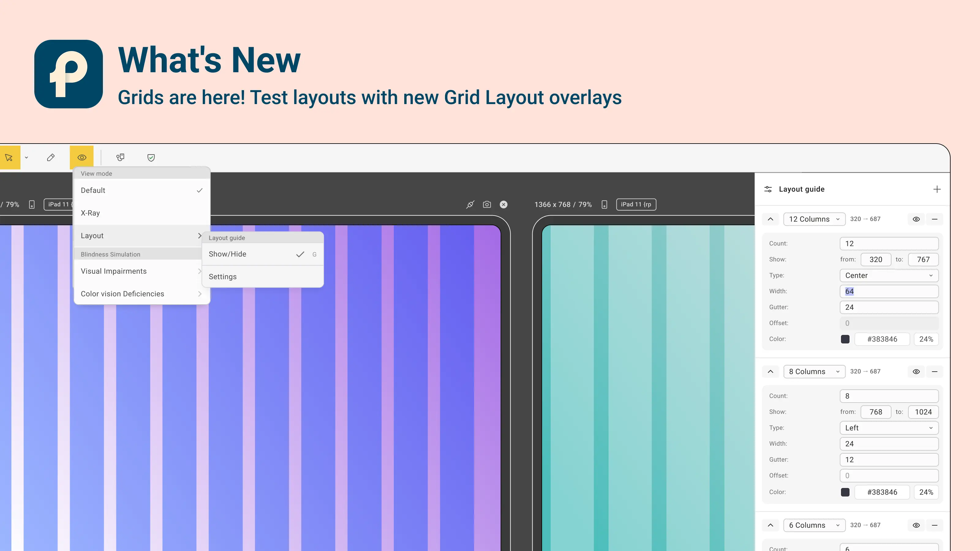Toggle visibility of 8 Columns guide

[x=917, y=372]
